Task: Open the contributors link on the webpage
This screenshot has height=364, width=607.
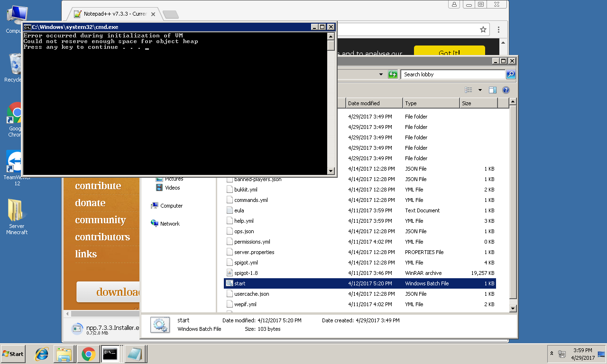Action: click(102, 237)
